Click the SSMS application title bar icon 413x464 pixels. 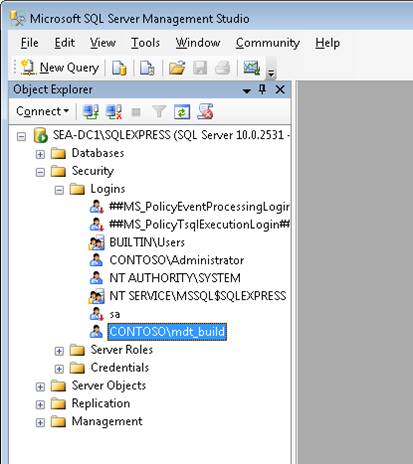[17, 18]
